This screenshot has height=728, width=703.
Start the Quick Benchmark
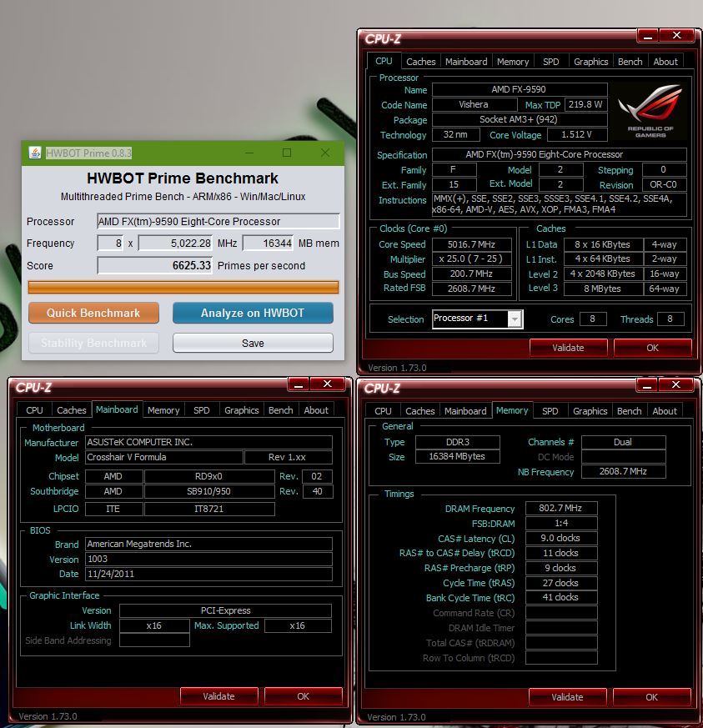[x=93, y=313]
